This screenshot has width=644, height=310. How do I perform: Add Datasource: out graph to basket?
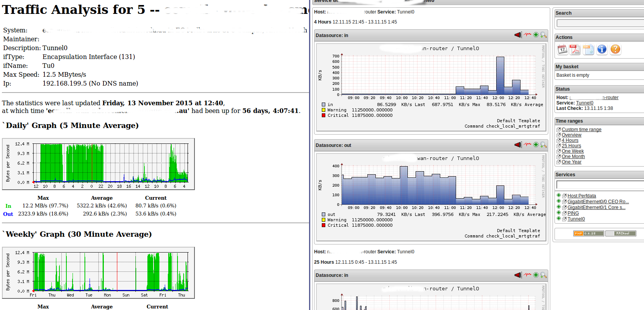coord(536,145)
